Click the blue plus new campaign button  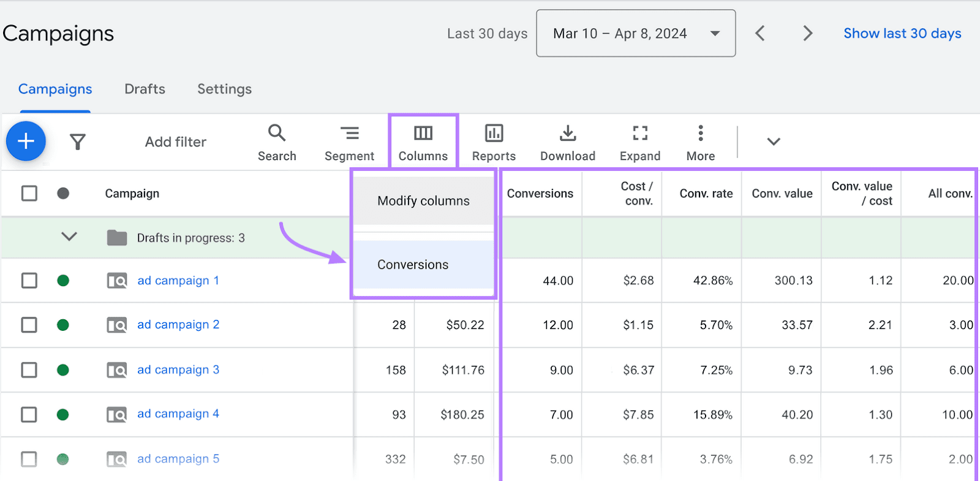[x=26, y=142]
